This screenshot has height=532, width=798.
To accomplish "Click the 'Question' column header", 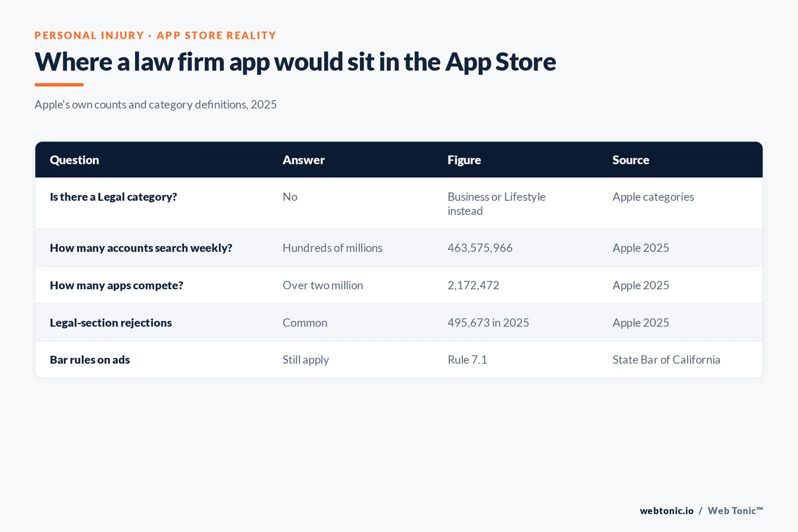I will [74, 160].
